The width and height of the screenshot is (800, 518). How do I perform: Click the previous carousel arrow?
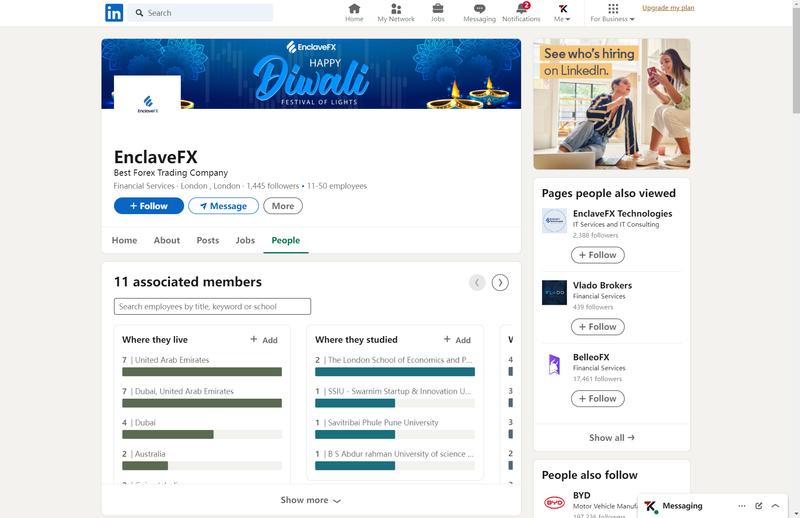[x=477, y=282]
